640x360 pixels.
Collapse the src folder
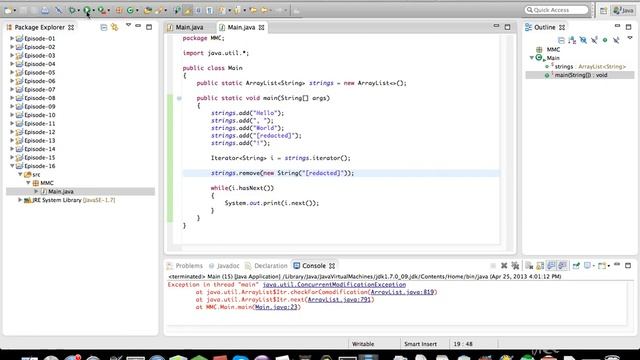click(x=20, y=174)
